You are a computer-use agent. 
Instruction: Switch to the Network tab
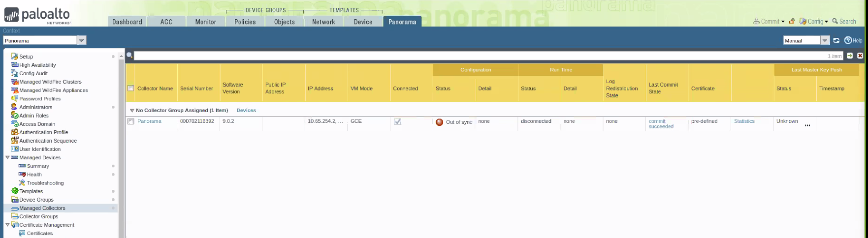click(x=323, y=22)
